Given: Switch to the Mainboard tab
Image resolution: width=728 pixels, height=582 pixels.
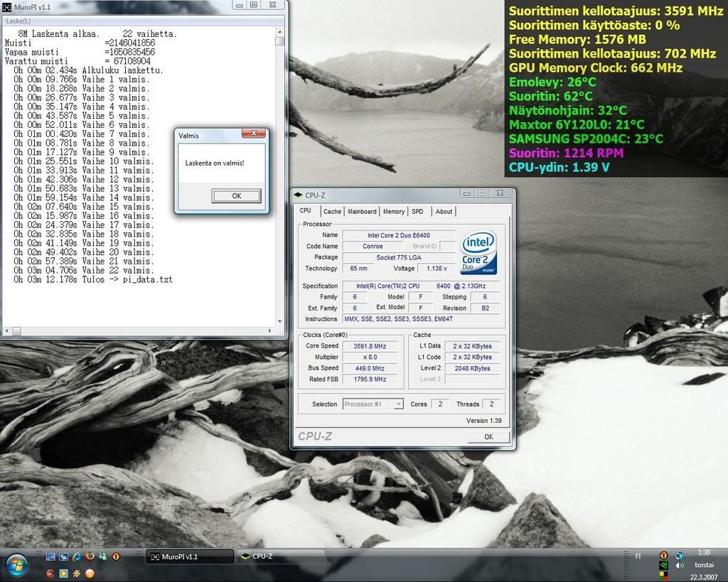Looking at the screenshot, I should (x=362, y=211).
